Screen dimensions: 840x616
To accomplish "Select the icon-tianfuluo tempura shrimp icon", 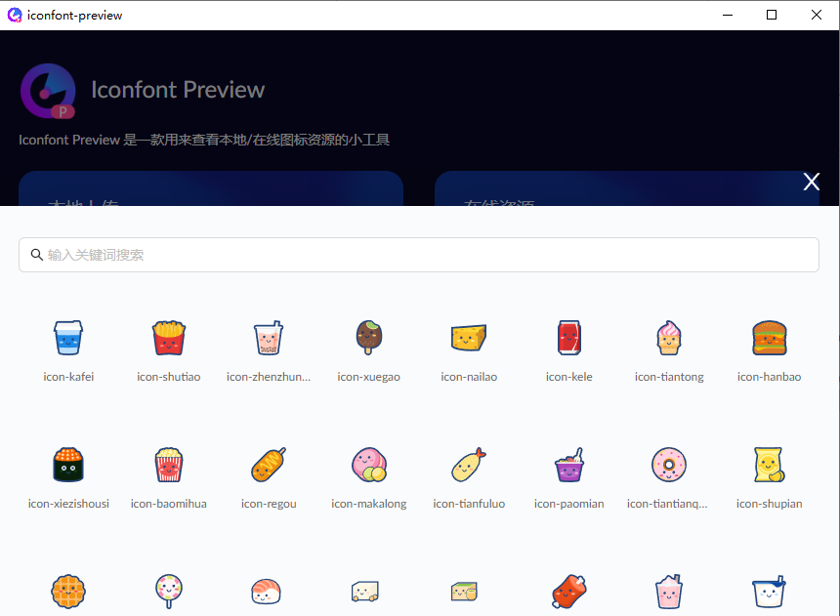I will click(x=469, y=465).
